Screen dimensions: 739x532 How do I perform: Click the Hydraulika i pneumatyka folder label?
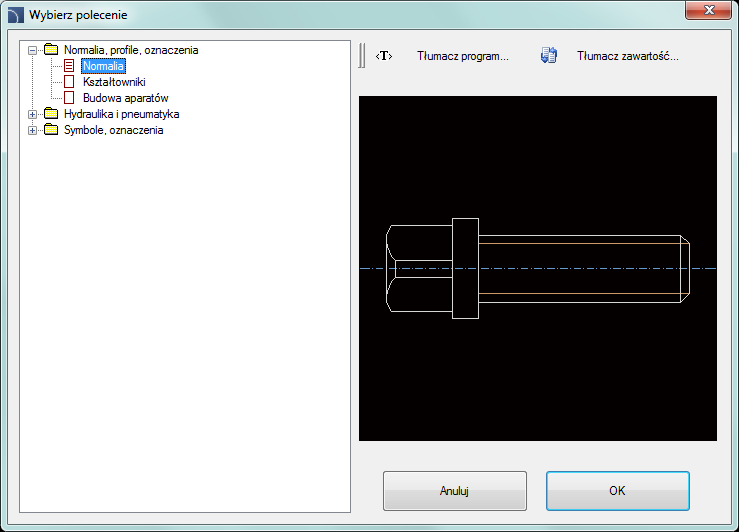tap(122, 114)
